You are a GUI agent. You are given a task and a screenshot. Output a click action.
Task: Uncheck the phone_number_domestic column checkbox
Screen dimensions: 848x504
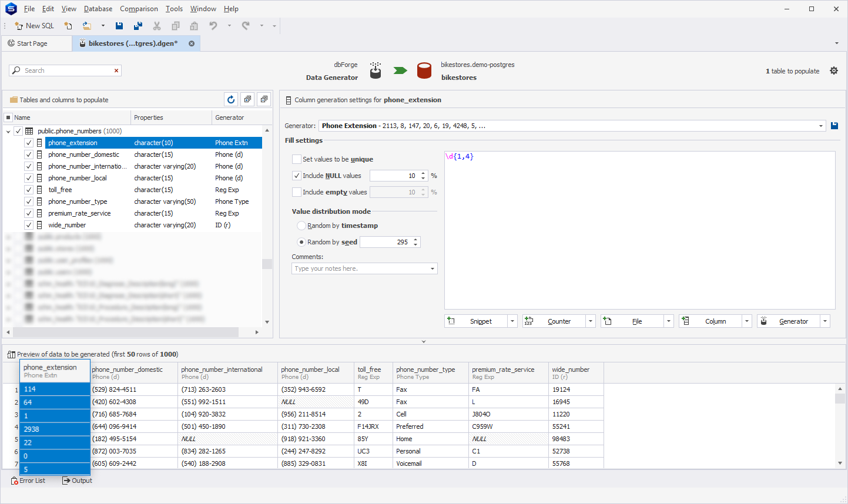[x=29, y=154]
